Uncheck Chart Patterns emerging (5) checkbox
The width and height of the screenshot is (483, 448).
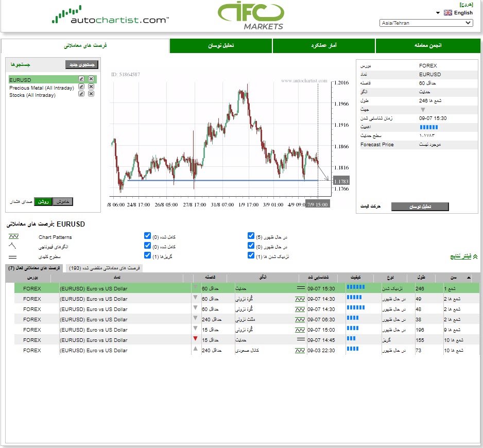point(251,236)
